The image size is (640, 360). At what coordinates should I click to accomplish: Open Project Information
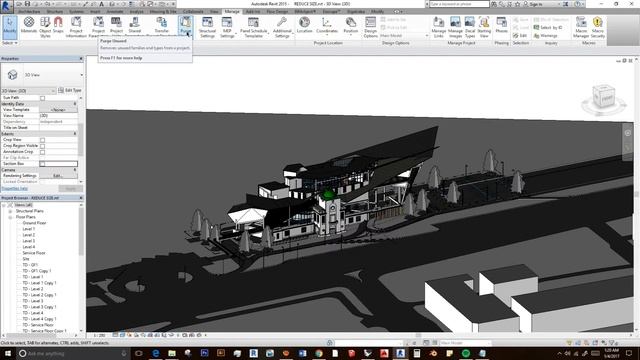(x=76, y=27)
